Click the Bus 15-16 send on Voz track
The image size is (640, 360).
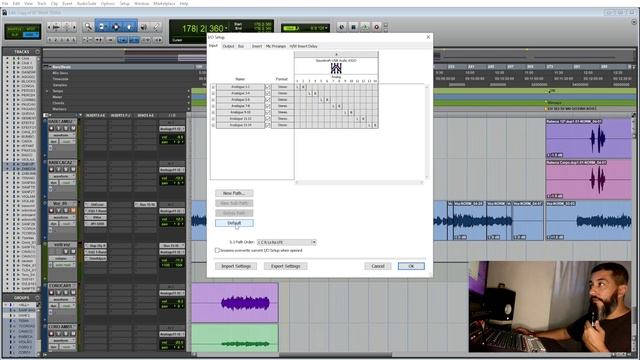[x=145, y=204]
